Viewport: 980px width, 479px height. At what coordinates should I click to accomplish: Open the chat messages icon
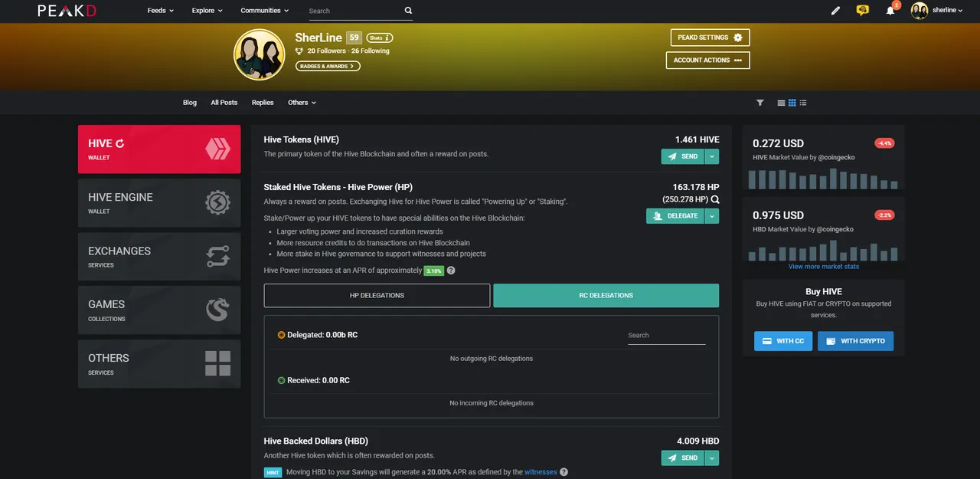click(863, 11)
